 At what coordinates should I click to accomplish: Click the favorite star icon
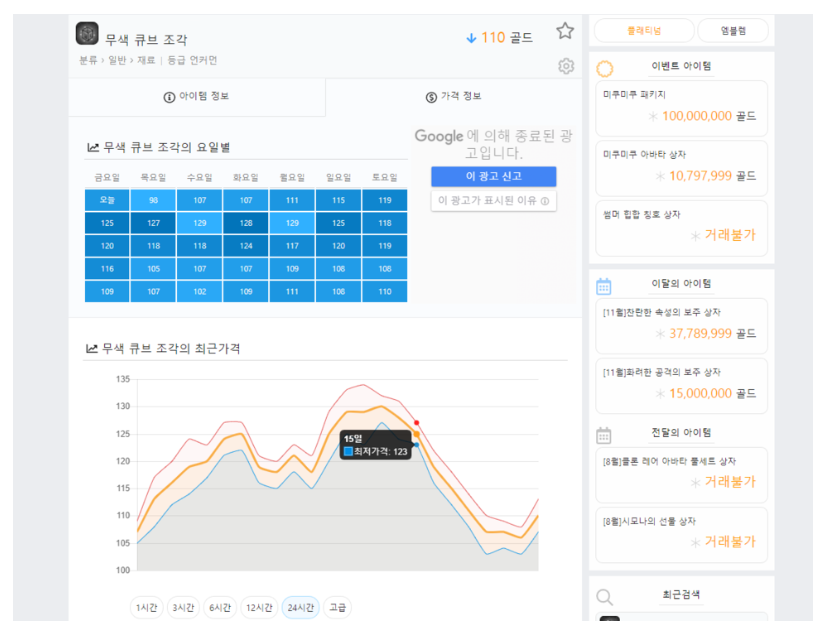pyautogui.click(x=565, y=31)
